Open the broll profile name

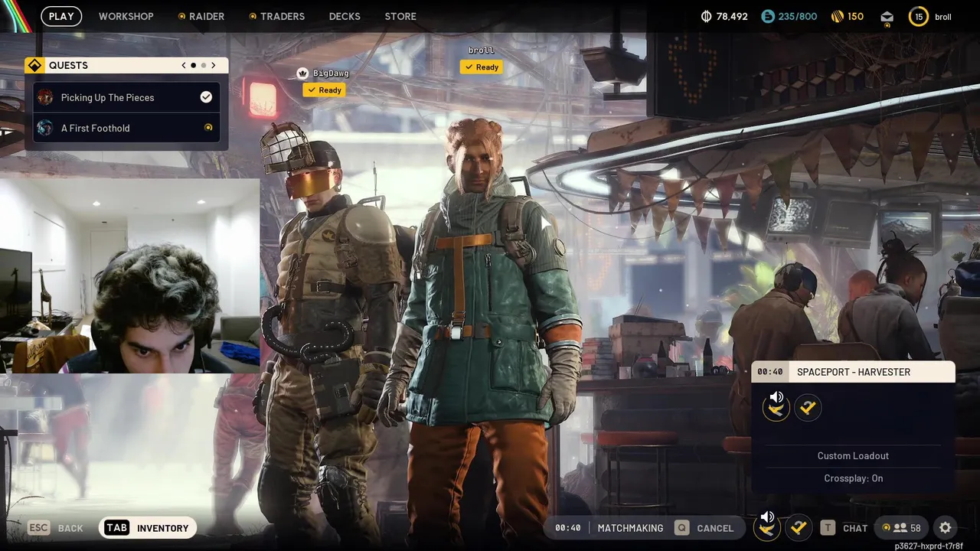pyautogui.click(x=943, y=17)
